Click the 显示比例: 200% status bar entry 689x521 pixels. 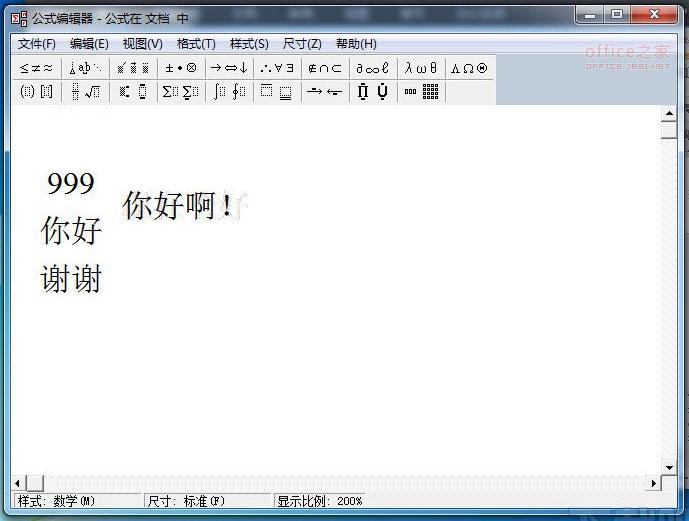pos(319,501)
